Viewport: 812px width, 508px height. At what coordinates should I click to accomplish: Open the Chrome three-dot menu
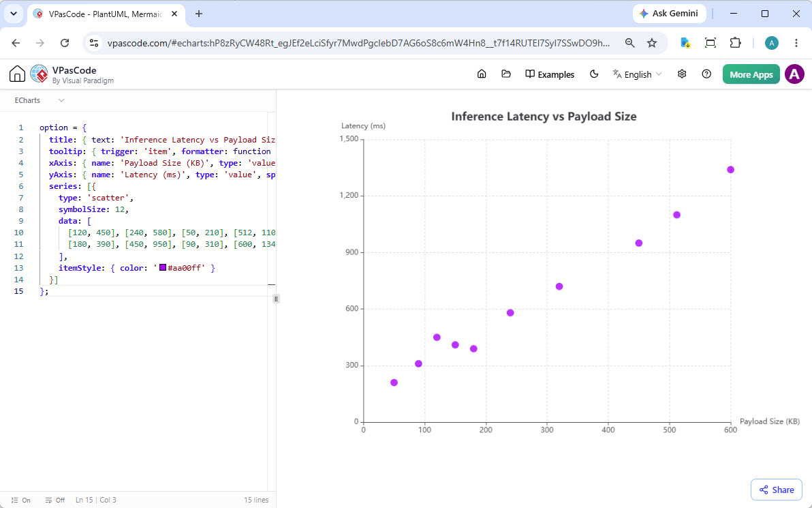tap(796, 43)
